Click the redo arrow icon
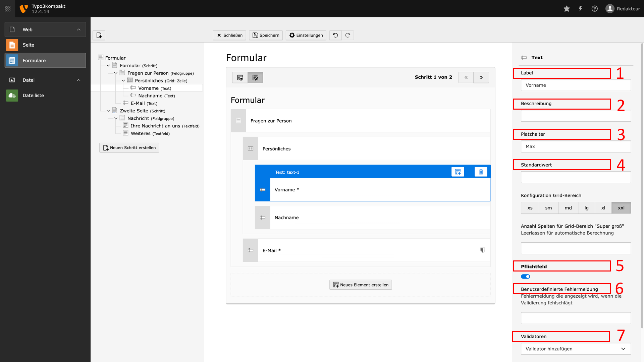Viewport: 644px width, 362px height. click(348, 35)
